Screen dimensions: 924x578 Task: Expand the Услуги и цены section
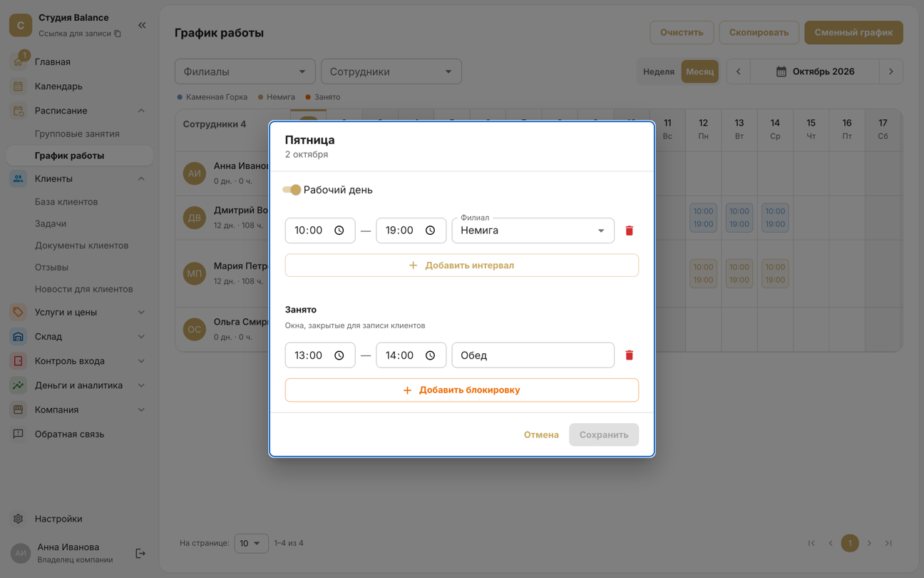(77, 312)
